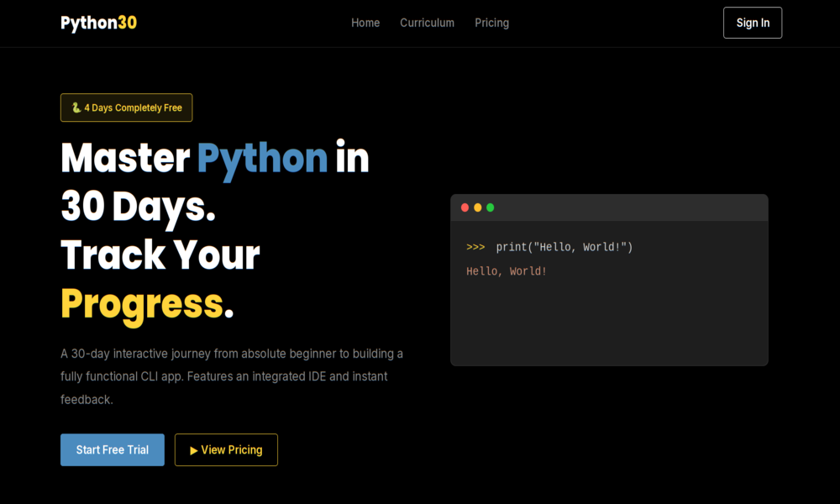
Task: Click the red dot in terminal window
Action: click(465, 207)
